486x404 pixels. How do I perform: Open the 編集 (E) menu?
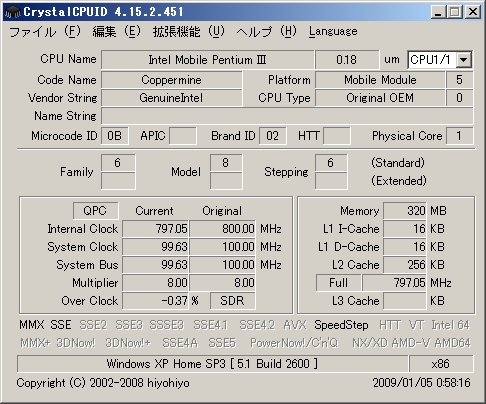tap(116, 32)
